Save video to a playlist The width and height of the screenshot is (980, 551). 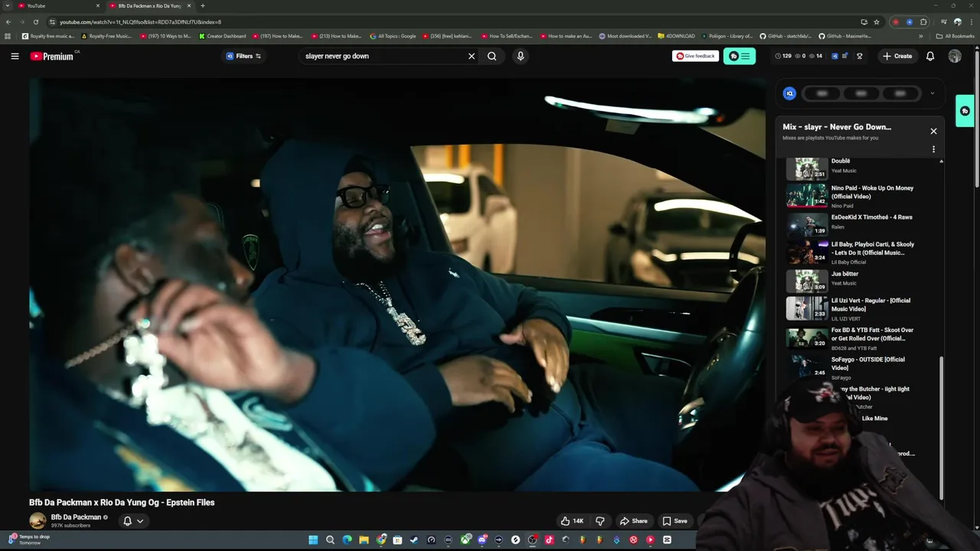(675, 521)
